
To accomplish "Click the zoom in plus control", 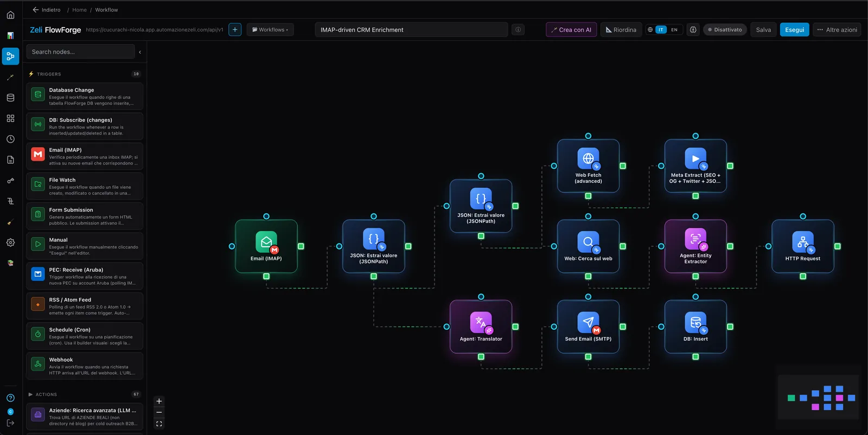I will pos(159,401).
